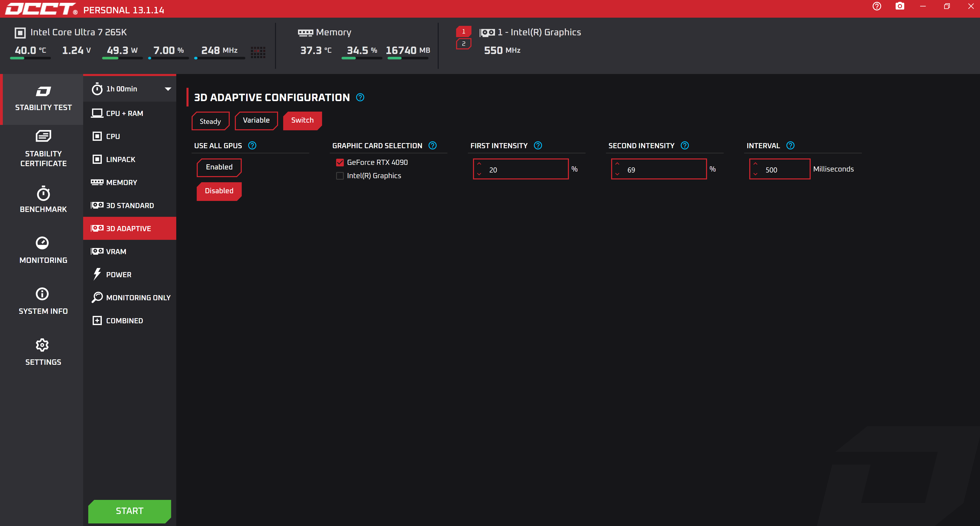Check the Intel(R) Graphics checkbox

[340, 176]
